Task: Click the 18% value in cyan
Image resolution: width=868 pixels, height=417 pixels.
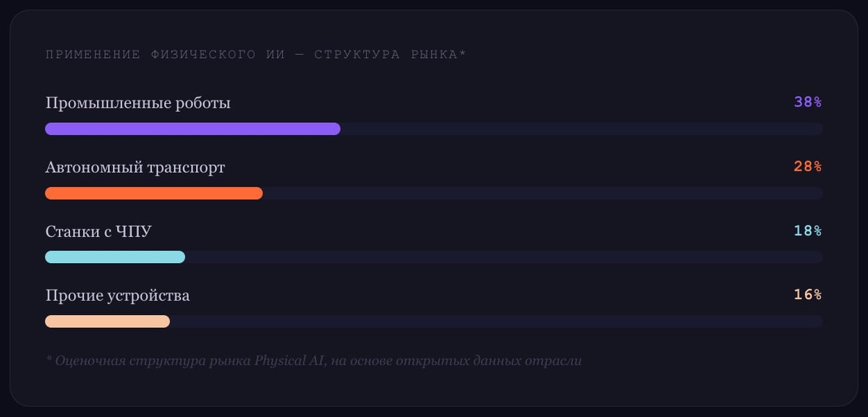Action: (x=807, y=231)
